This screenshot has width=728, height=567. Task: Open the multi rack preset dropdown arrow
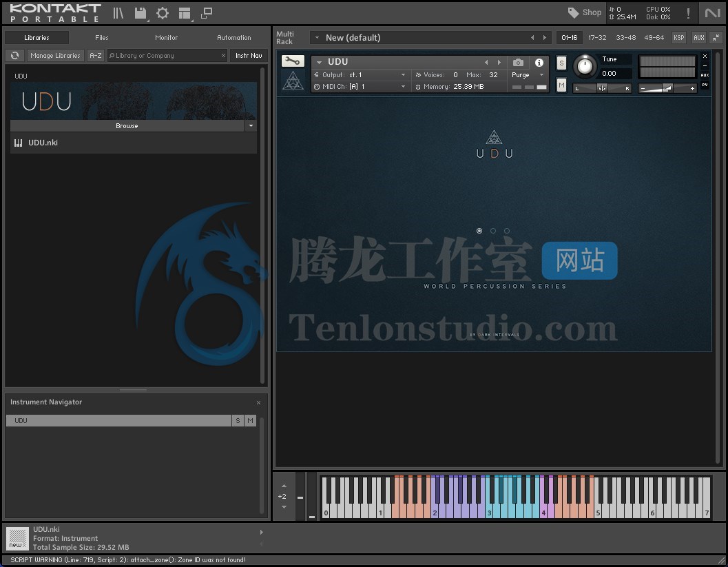317,38
